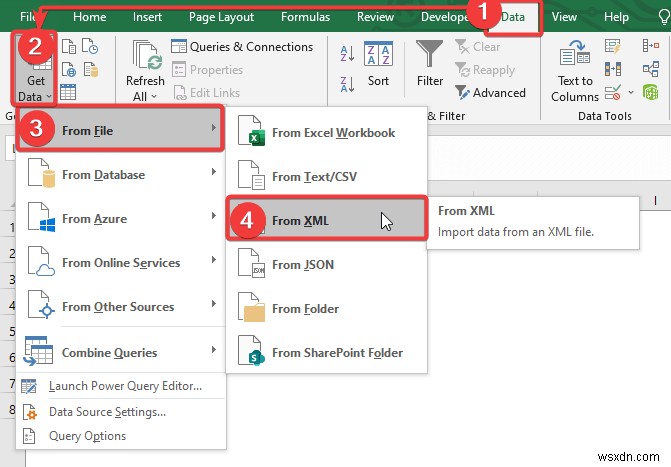Screen dimensions: 671x467
Task: Click the From Table/Range ribbon icon
Action: point(68,92)
